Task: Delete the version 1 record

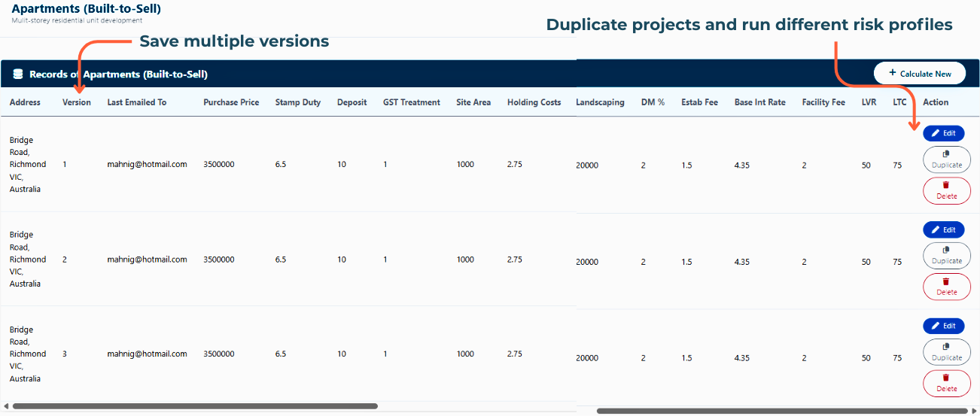Action: (946, 191)
